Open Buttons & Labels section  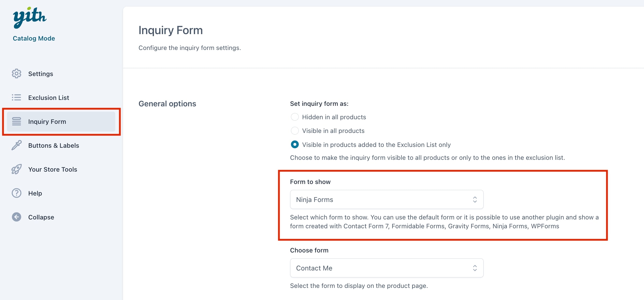coord(61,145)
